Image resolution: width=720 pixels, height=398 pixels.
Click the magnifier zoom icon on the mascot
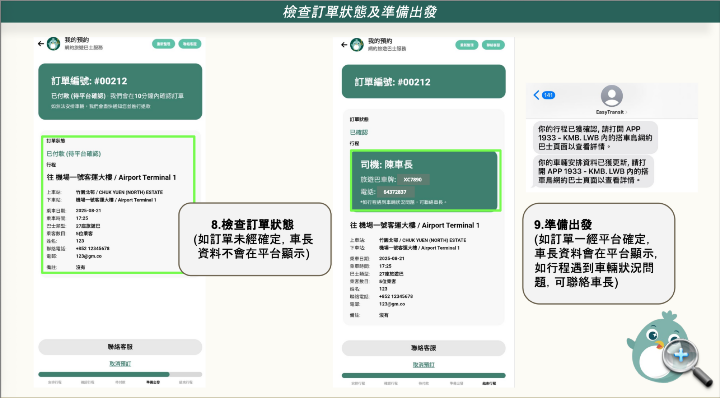(x=686, y=362)
